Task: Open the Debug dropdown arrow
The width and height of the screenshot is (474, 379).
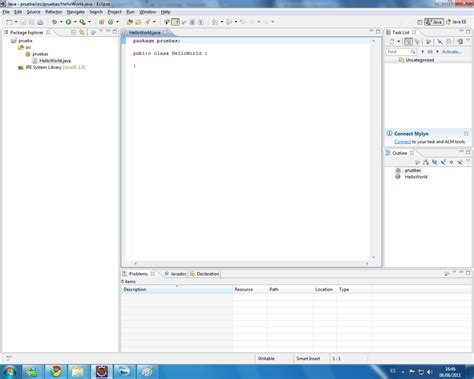Action: pos(61,22)
